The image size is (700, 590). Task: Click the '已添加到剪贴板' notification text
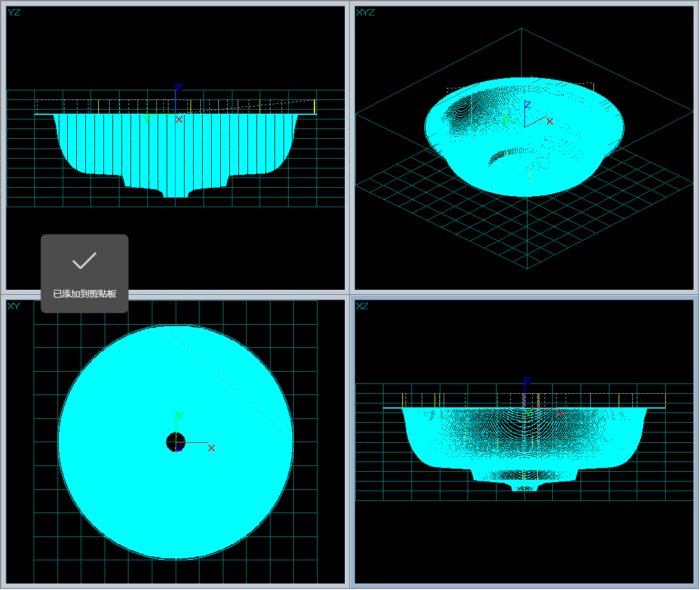[85, 294]
